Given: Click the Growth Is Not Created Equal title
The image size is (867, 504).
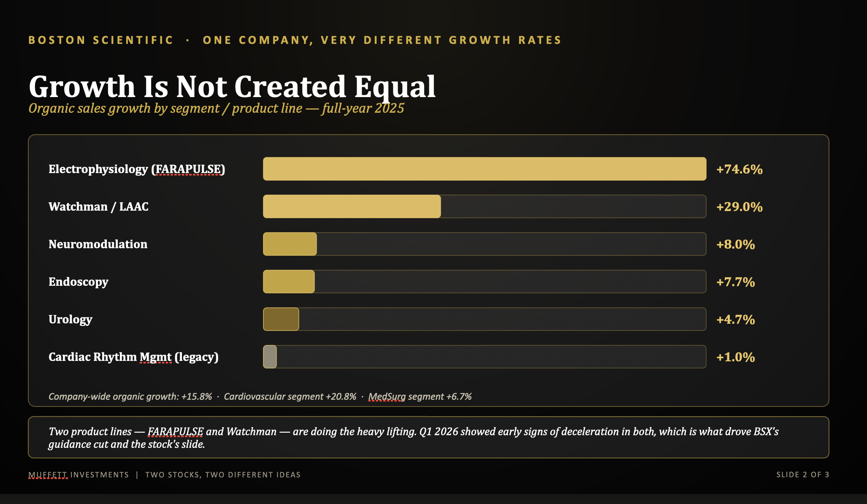Looking at the screenshot, I should click(232, 87).
